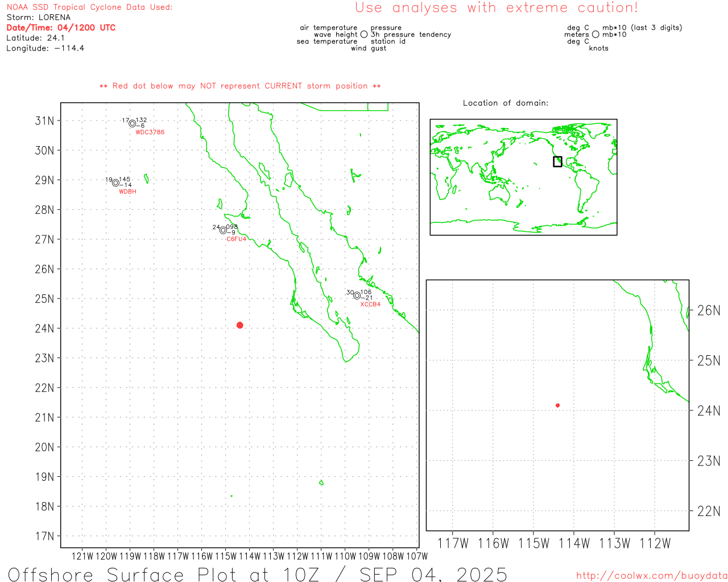This screenshot has height=582, width=728.
Task: Click the 'Location of domain:' label
Action: (x=506, y=103)
